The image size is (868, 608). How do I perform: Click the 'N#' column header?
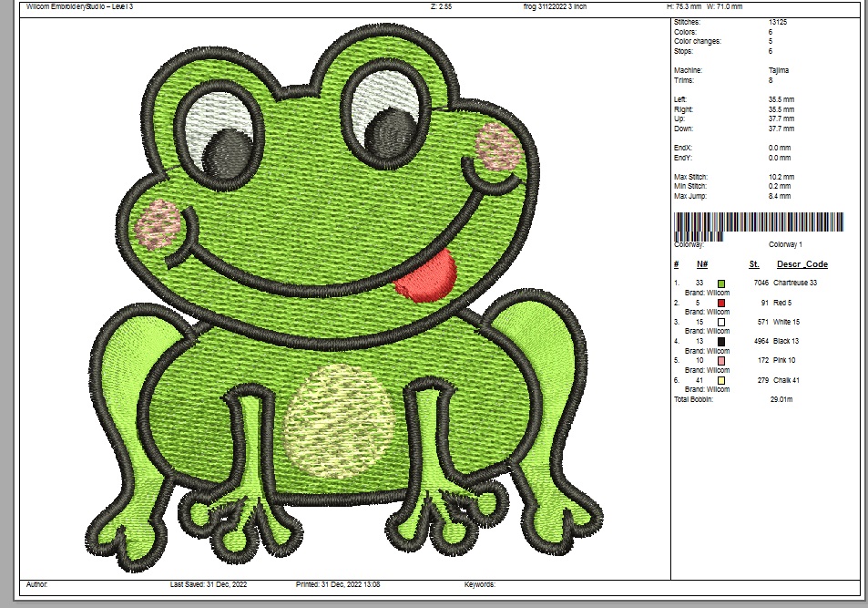tap(702, 264)
